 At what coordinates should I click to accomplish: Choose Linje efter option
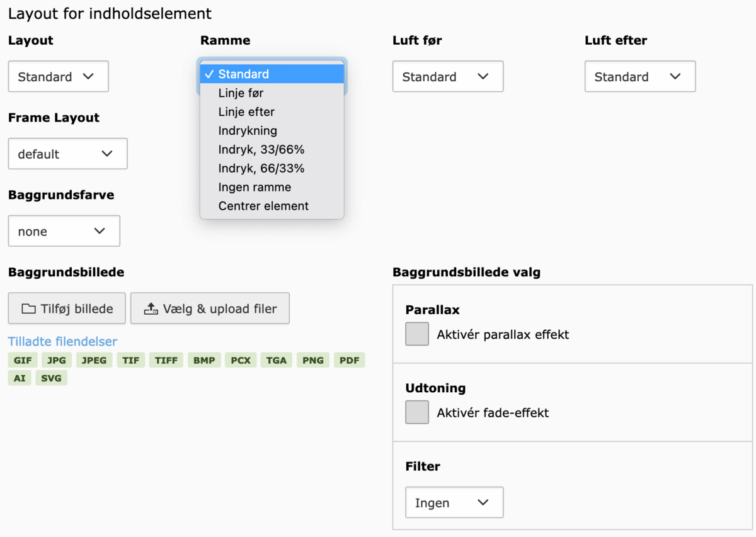tap(246, 112)
